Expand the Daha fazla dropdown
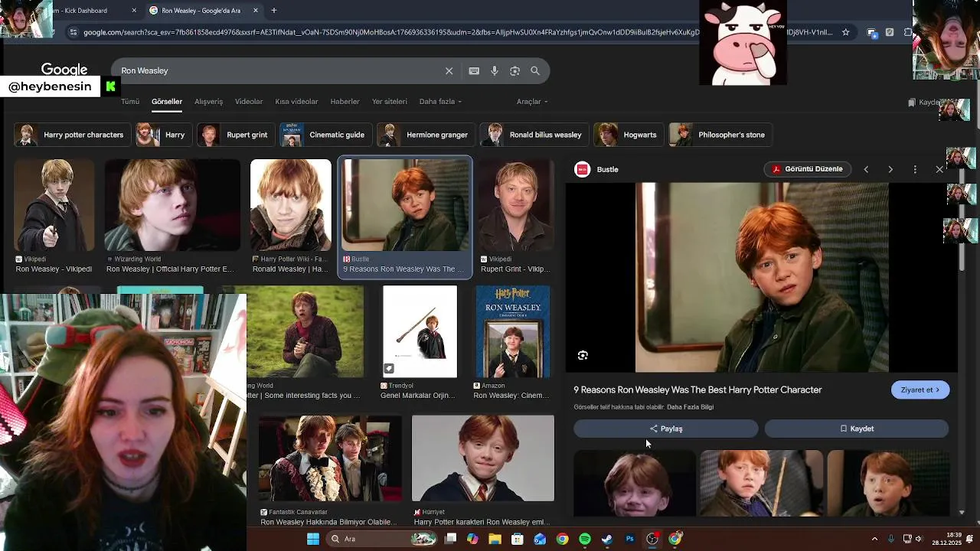Screen dimensions: 980x551 [x=440, y=101]
